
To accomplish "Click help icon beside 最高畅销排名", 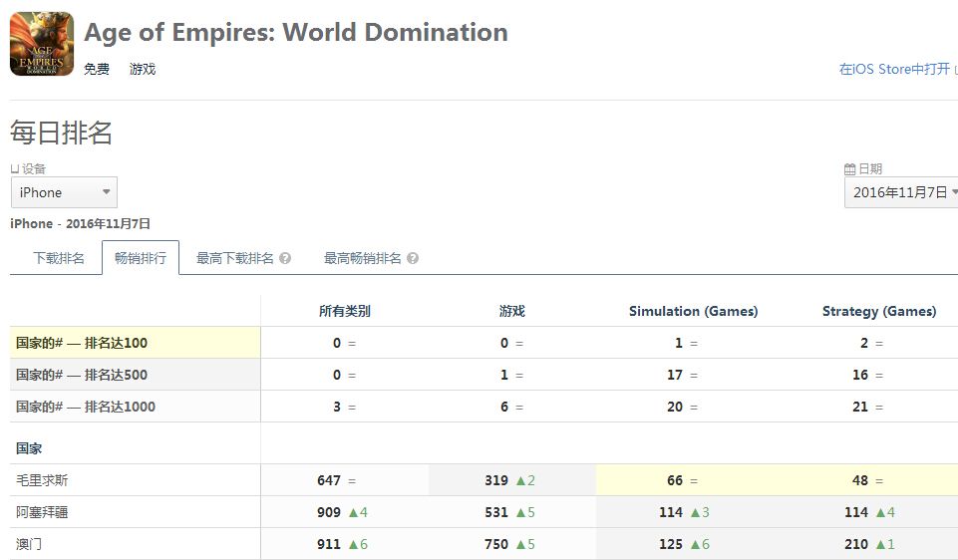I will point(413,258).
